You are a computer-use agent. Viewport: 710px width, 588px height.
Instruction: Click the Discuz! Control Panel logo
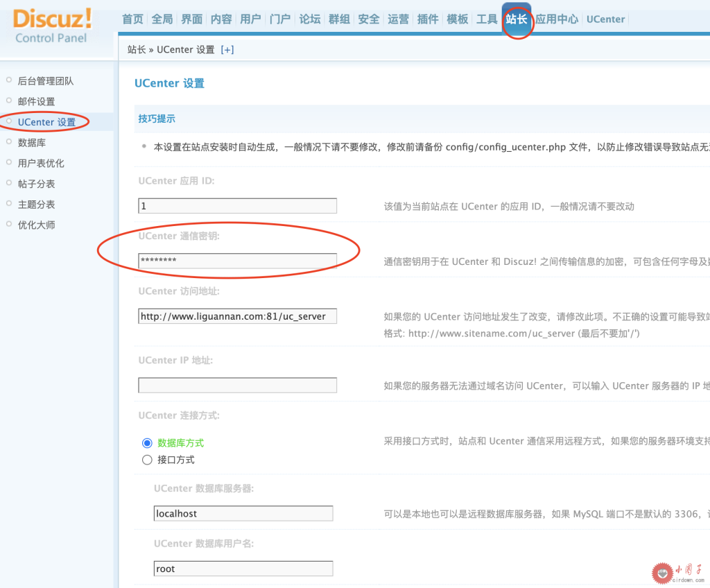click(x=52, y=26)
